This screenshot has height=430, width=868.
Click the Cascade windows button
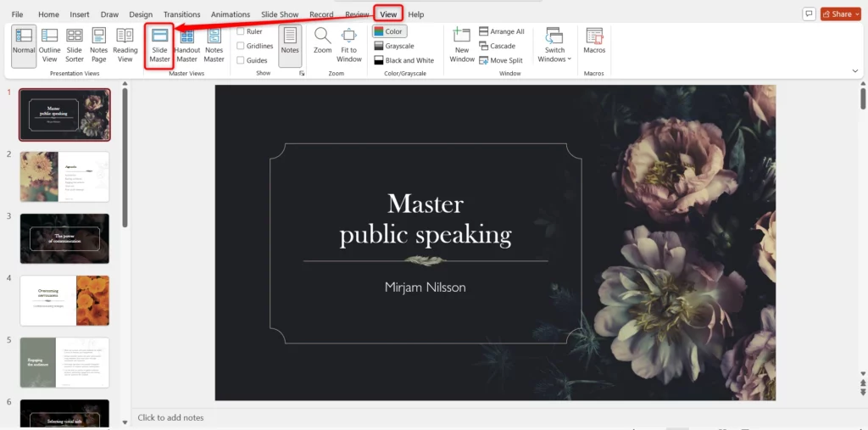[x=497, y=46]
